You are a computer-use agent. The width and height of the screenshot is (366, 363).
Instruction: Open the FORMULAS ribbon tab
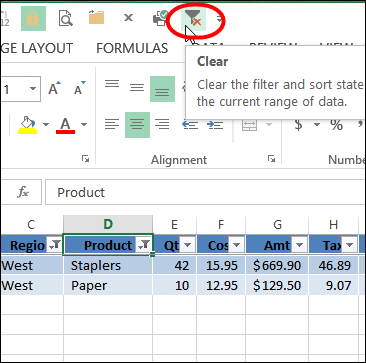pos(132,48)
